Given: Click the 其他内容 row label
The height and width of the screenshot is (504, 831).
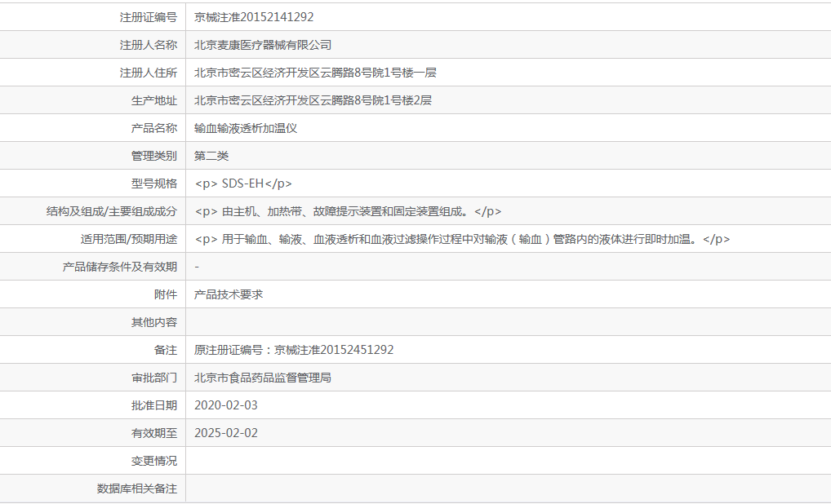Looking at the screenshot, I should 154,322.
